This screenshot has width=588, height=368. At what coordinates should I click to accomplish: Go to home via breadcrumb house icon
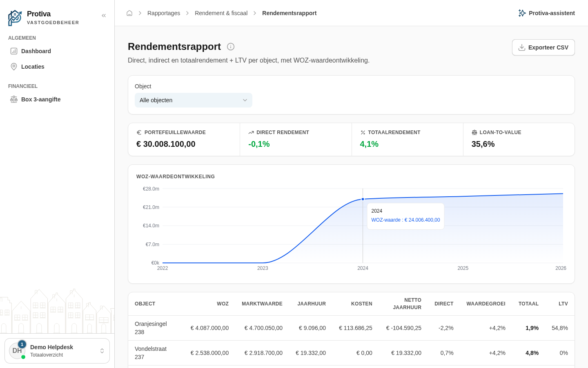tap(129, 13)
